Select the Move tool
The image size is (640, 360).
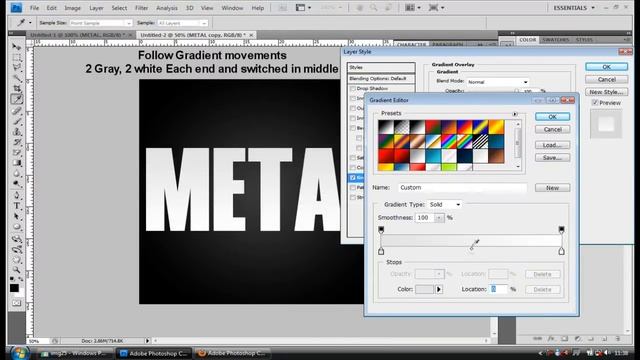(x=16, y=47)
